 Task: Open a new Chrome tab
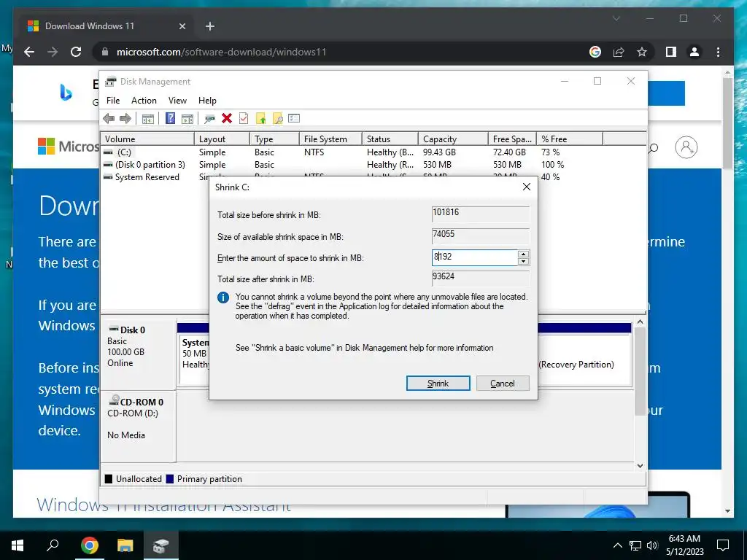(210, 26)
